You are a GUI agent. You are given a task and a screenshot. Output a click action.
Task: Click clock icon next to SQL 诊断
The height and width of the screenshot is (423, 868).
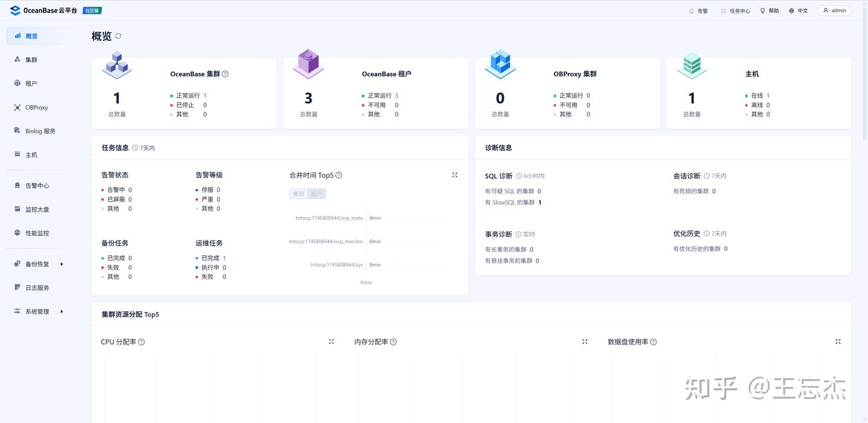pos(519,176)
